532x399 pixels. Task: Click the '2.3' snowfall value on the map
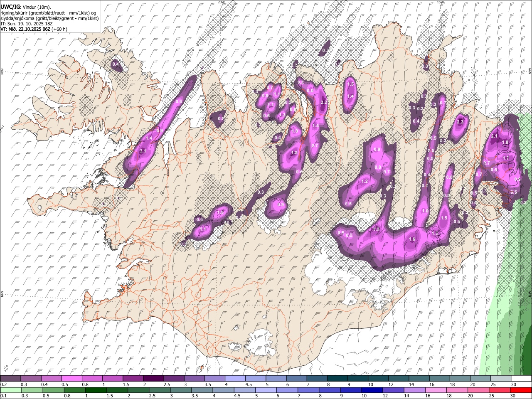[x=460, y=122]
